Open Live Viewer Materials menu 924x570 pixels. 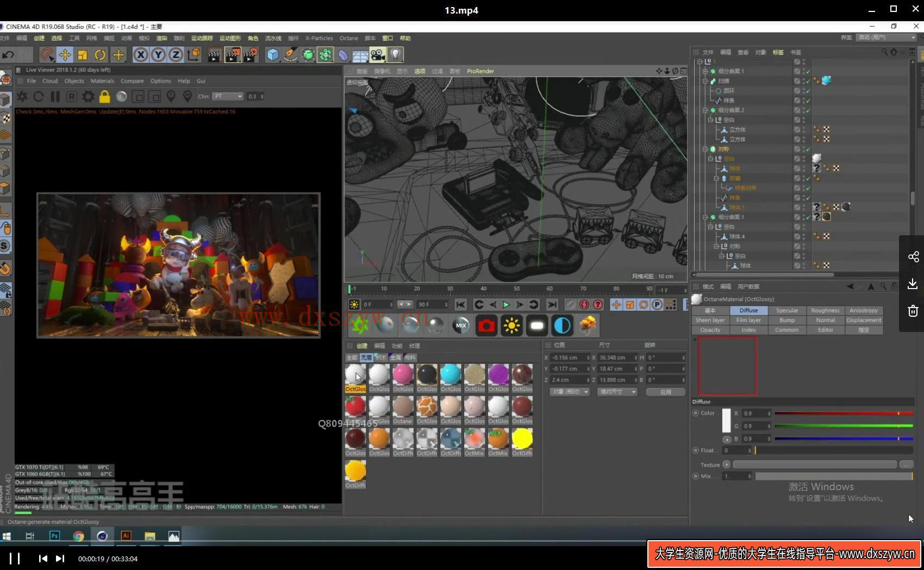coord(102,81)
